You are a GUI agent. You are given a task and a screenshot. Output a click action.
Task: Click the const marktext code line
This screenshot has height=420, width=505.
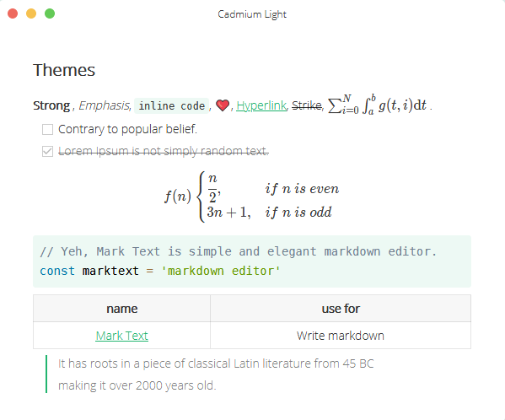pyautogui.click(x=160, y=271)
